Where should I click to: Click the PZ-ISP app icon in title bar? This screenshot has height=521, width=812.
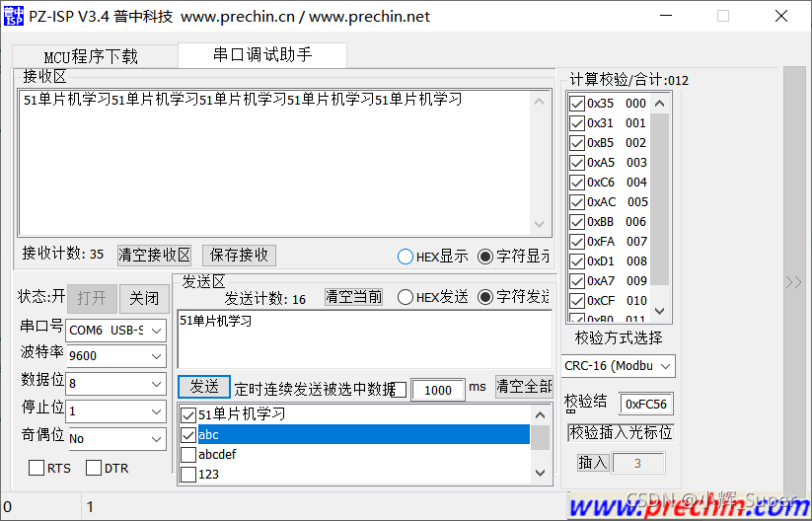pos(14,16)
